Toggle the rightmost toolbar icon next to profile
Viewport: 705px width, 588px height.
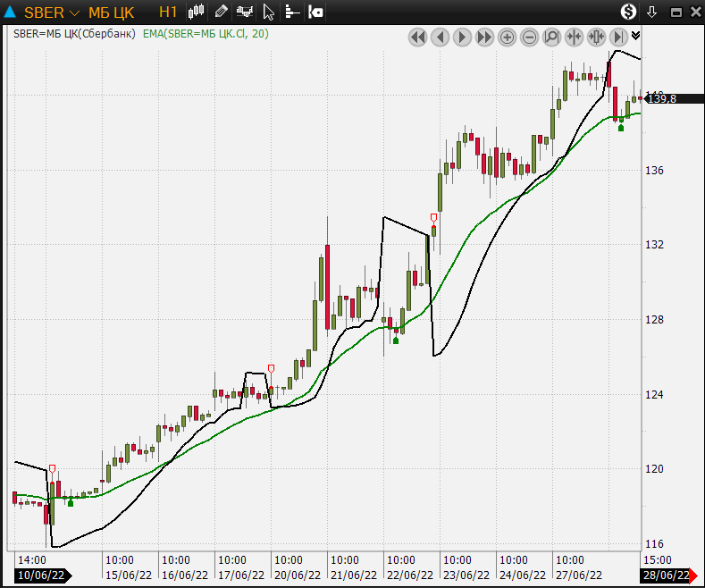coord(315,13)
